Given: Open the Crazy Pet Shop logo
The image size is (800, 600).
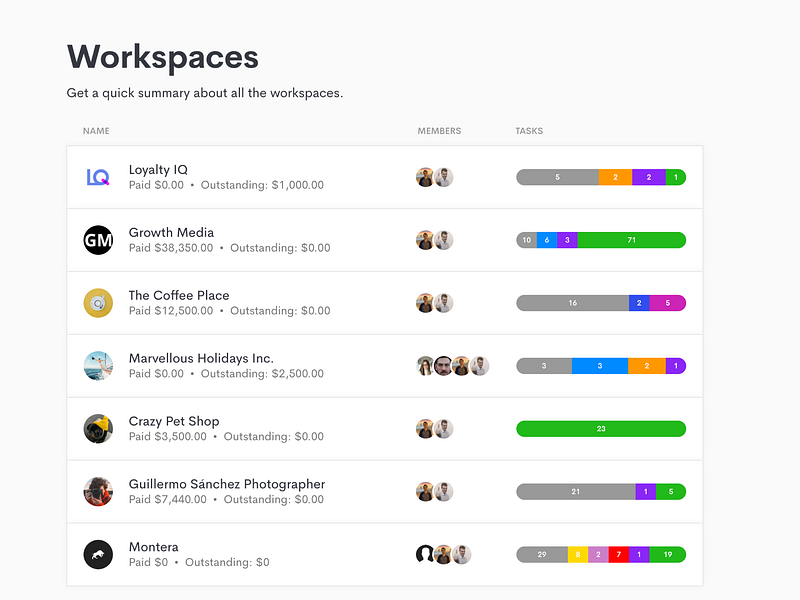Looking at the screenshot, I should pos(98,429).
